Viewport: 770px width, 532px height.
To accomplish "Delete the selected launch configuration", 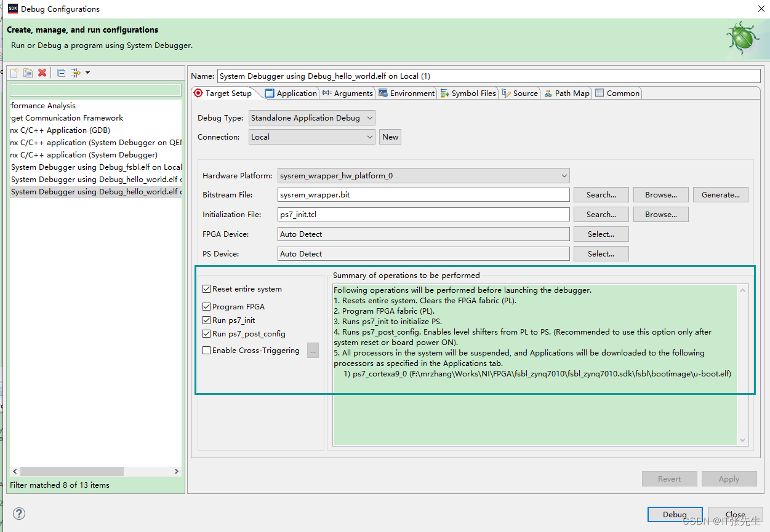I will 42,73.
